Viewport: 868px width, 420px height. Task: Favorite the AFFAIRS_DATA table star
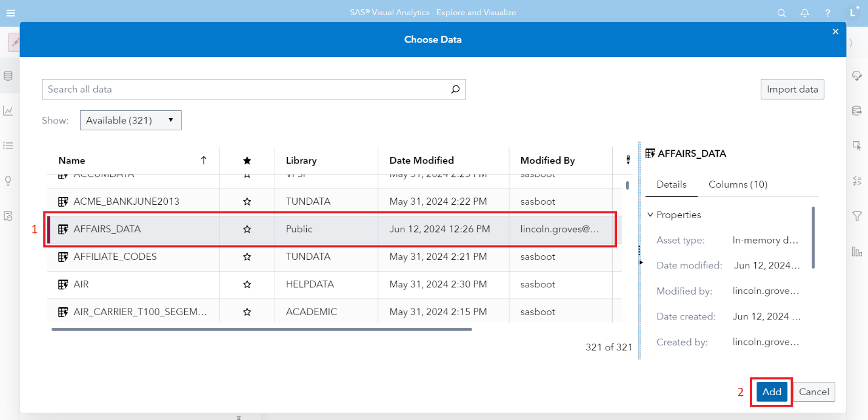tap(247, 229)
